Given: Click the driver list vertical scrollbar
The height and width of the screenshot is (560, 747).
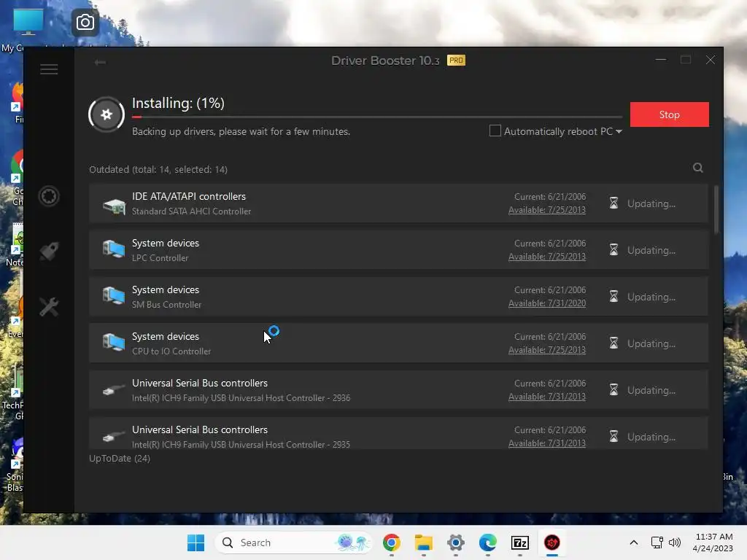Looking at the screenshot, I should click(716, 209).
